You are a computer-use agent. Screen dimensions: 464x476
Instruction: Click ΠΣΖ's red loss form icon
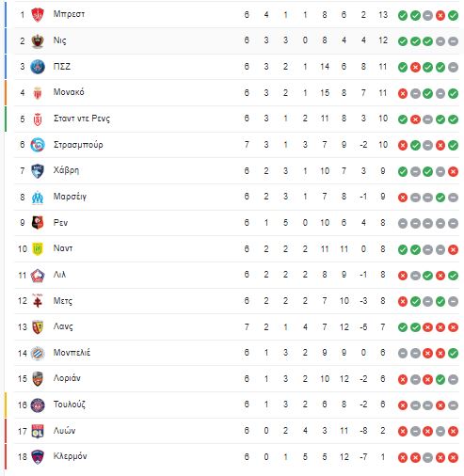click(x=415, y=68)
